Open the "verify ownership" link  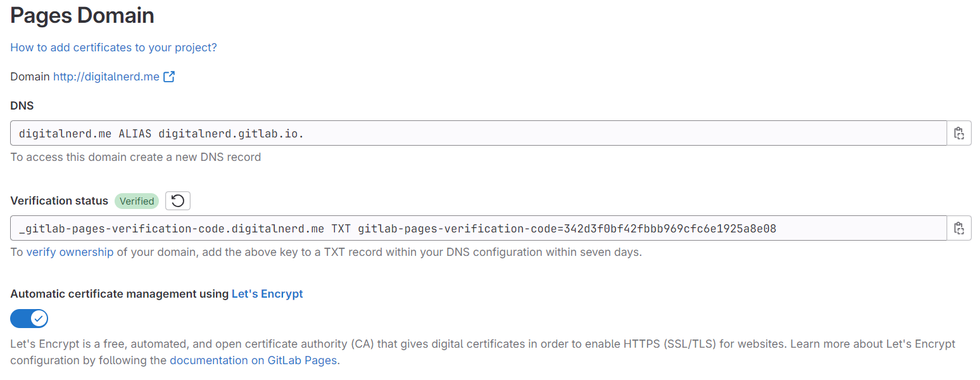70,252
